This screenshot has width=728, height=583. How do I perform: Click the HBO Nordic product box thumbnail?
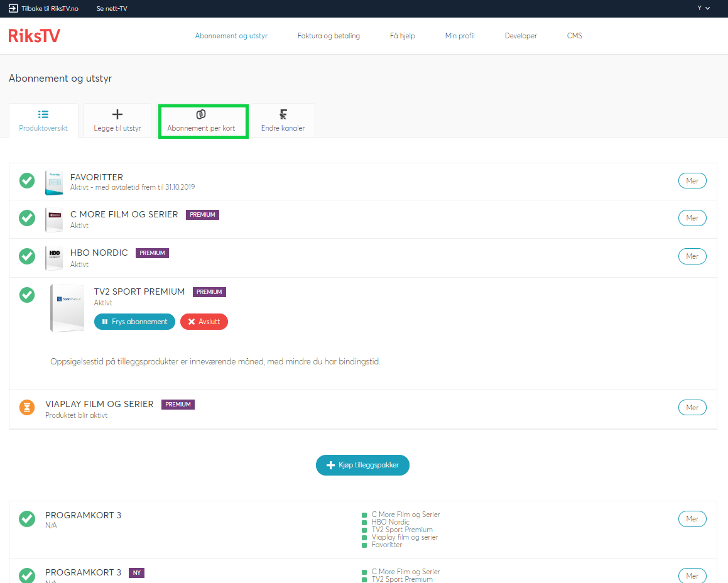coord(54,258)
